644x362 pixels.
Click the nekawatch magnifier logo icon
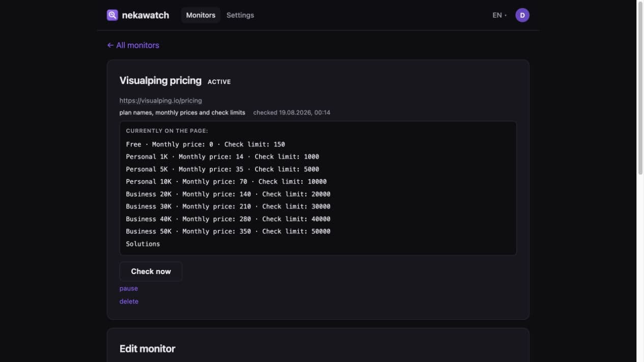click(113, 15)
